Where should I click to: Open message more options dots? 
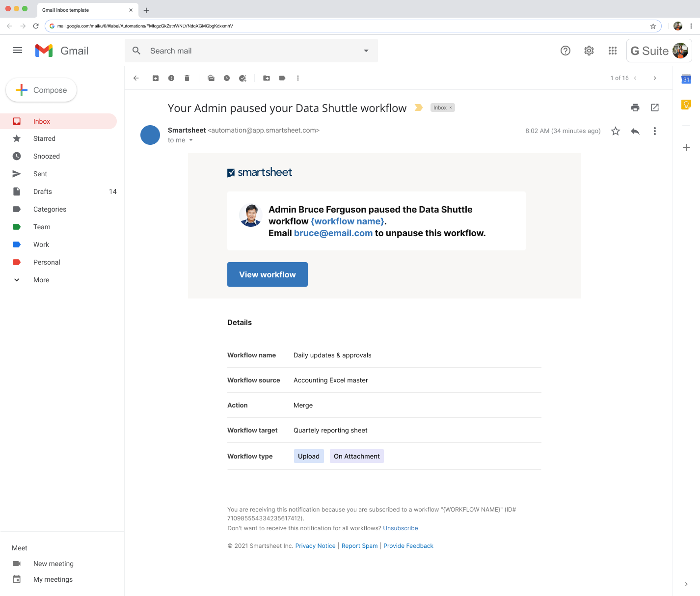click(x=655, y=131)
